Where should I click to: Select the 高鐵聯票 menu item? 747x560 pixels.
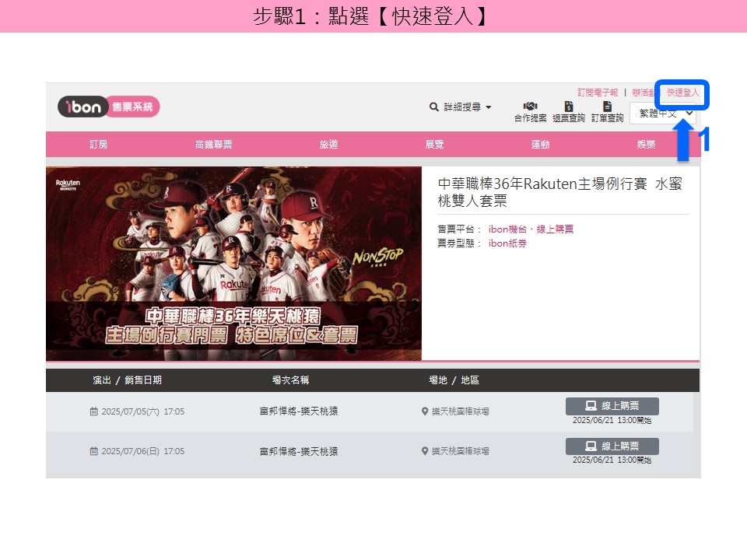[213, 145]
